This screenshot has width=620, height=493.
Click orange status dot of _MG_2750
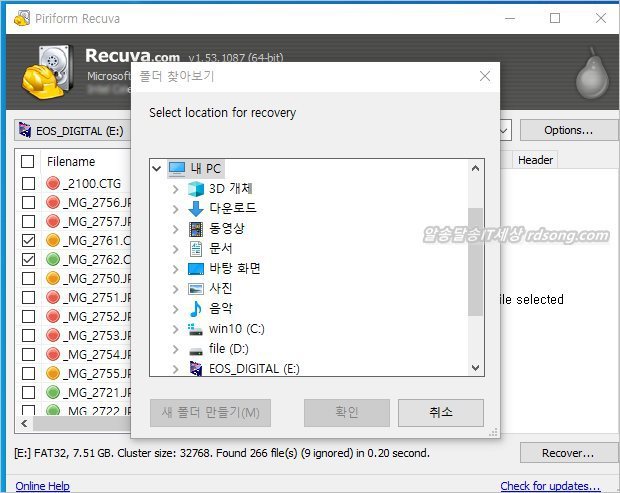pyautogui.click(x=53, y=278)
